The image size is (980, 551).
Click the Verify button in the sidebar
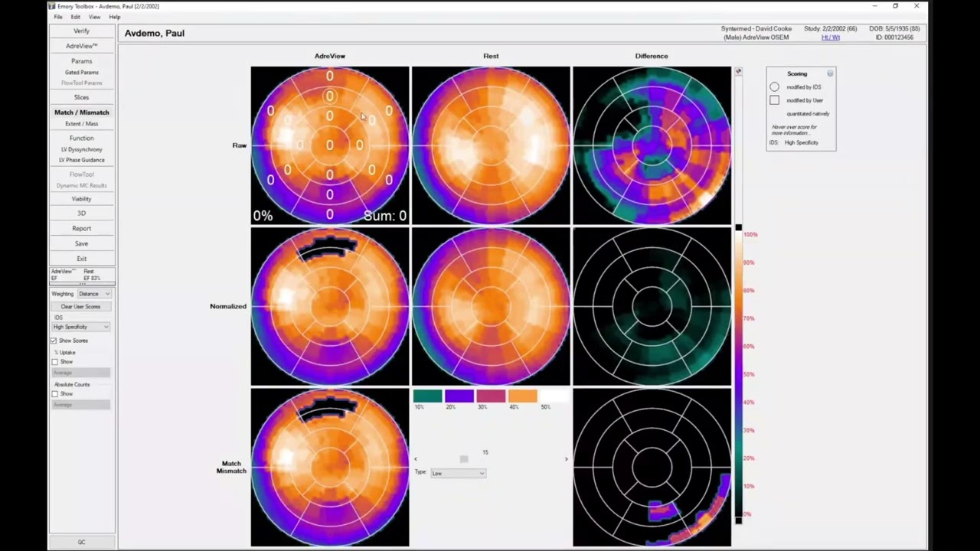coord(82,31)
